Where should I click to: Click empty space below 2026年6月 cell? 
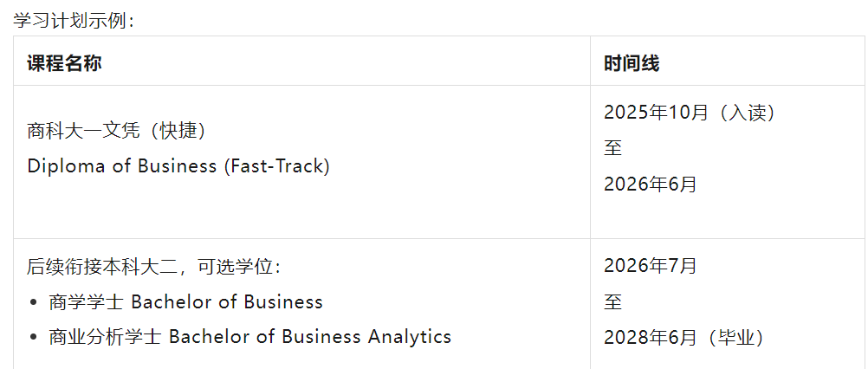pyautogui.click(x=728, y=217)
